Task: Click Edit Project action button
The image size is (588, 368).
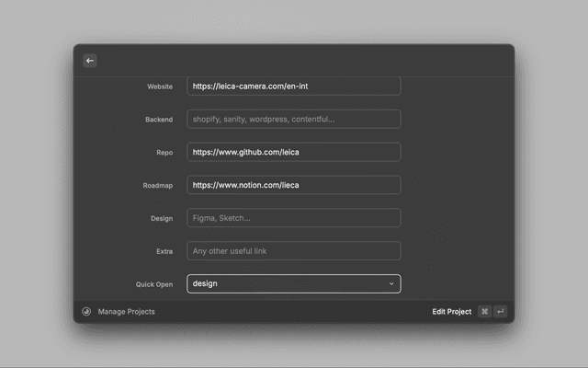Action: (451, 312)
